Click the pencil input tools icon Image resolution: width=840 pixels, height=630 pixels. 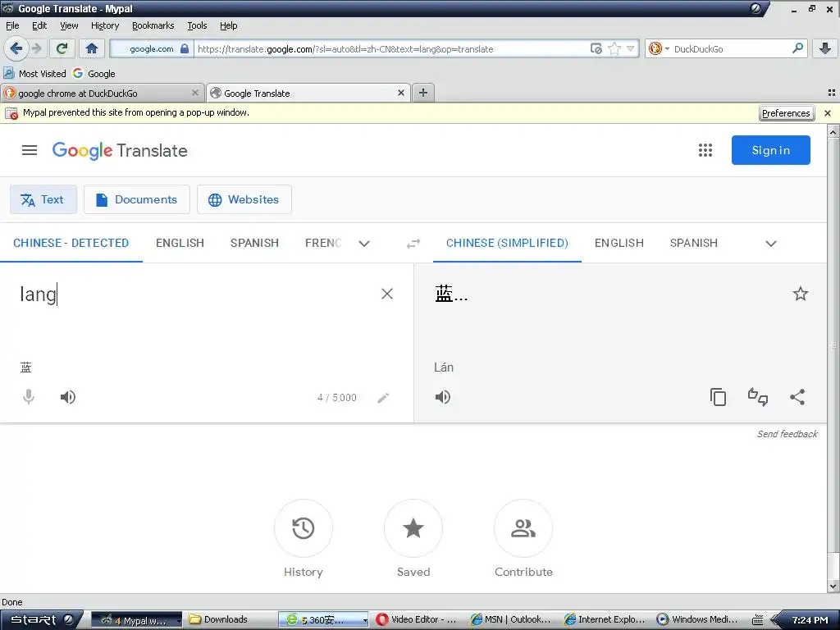(383, 398)
